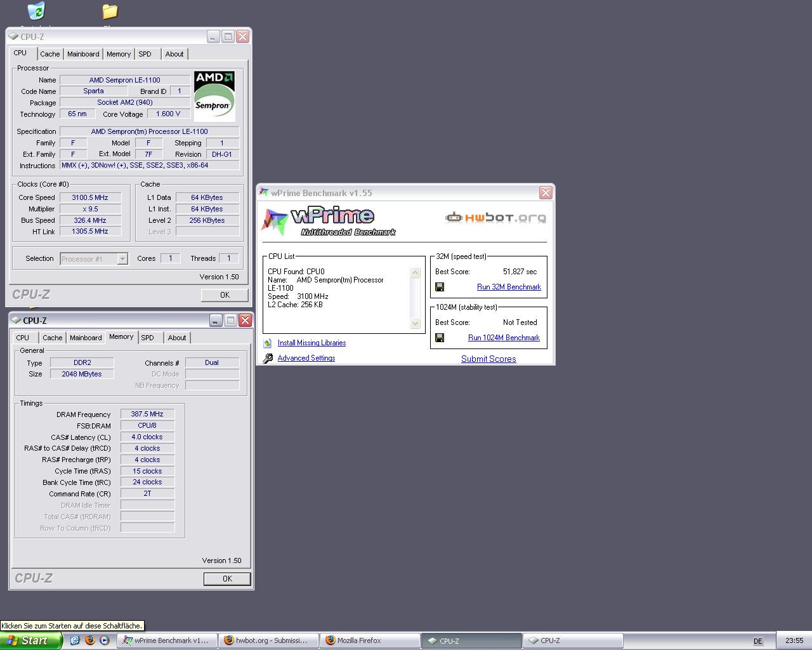This screenshot has width=812, height=650.
Task: Click the hwbot.org logo in wPrime
Action: pyautogui.click(x=495, y=218)
